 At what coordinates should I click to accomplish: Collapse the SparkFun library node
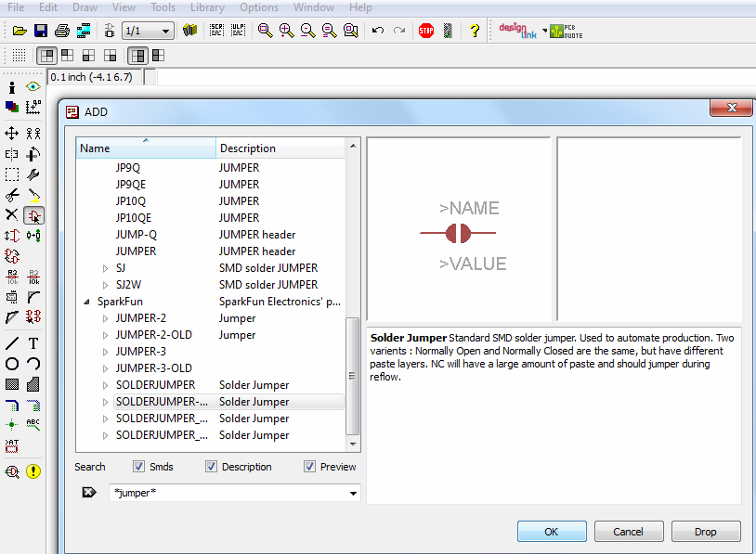[88, 302]
